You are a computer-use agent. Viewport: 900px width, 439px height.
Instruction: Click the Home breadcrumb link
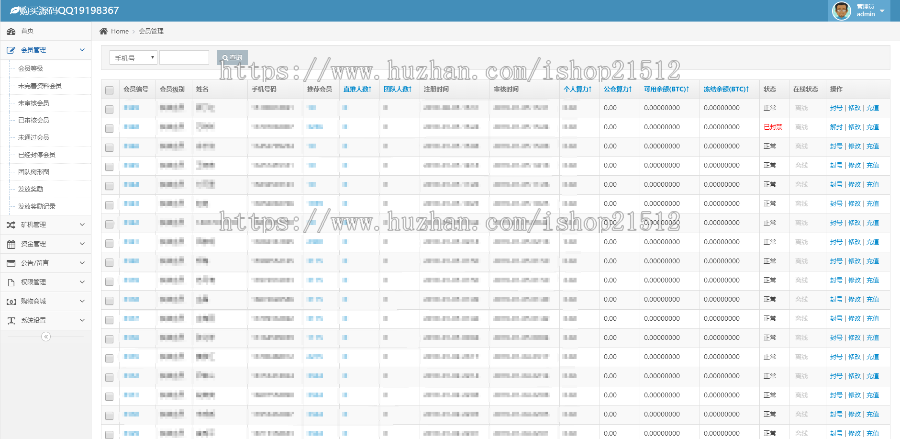(x=119, y=31)
